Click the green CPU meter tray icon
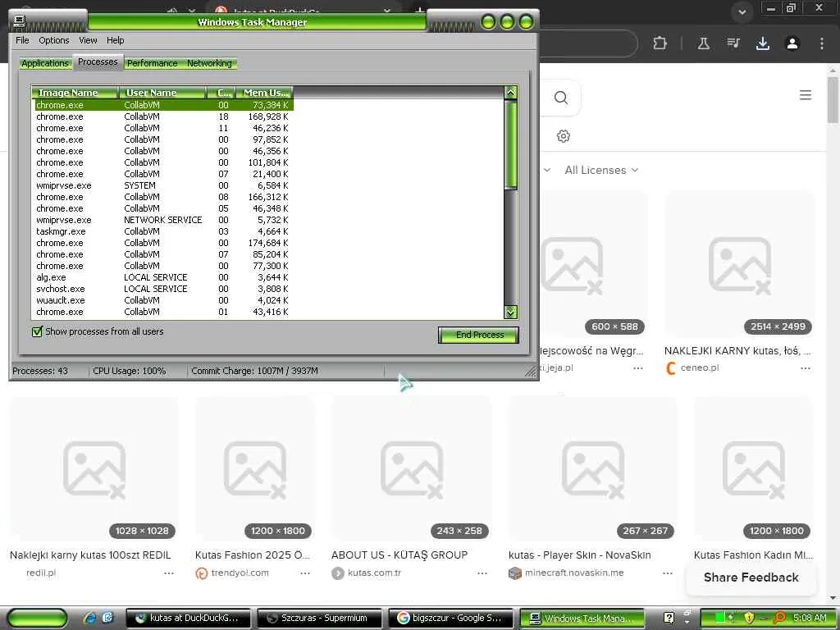The image size is (840, 630). pyautogui.click(x=720, y=618)
